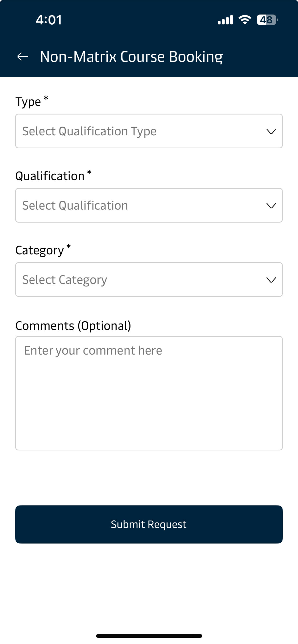The width and height of the screenshot is (298, 644).
Task: Click the chevron in Category field
Action: 271,280
